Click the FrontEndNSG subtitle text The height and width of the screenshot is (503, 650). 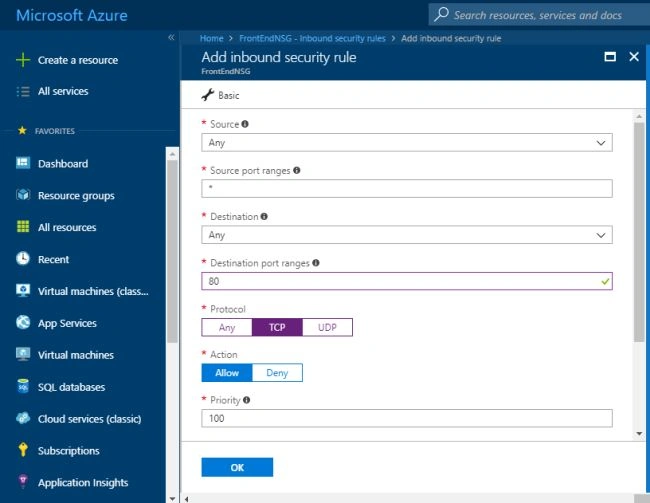click(x=226, y=71)
